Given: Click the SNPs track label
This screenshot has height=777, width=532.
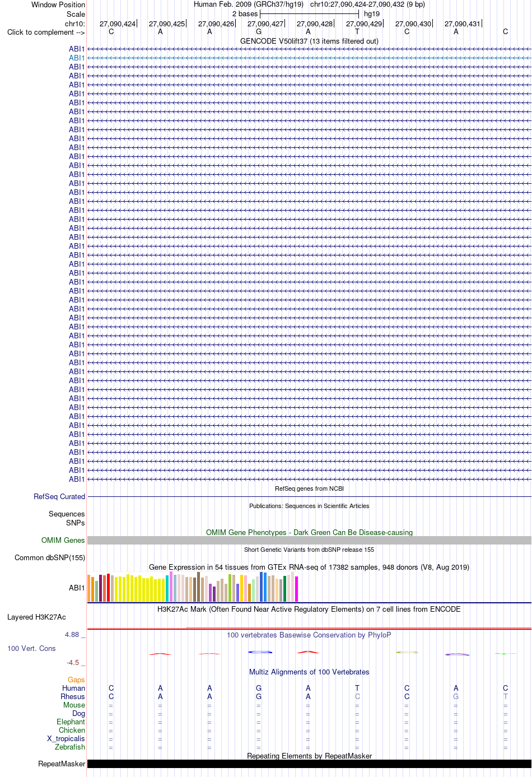Looking at the screenshot, I should tap(75, 523).
